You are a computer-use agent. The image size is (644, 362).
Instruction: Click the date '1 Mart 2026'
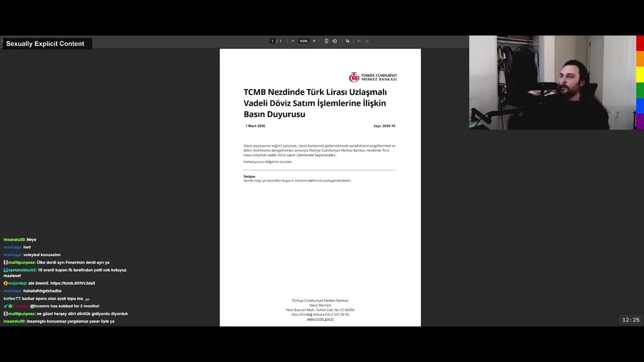(255, 126)
